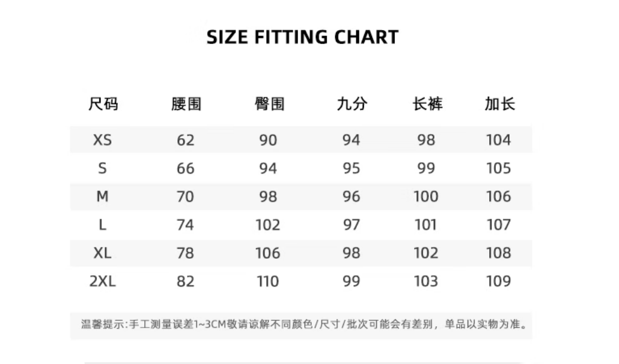Screen dimensions: 619x364
Task: Click the L size row label
Action: click(103, 225)
